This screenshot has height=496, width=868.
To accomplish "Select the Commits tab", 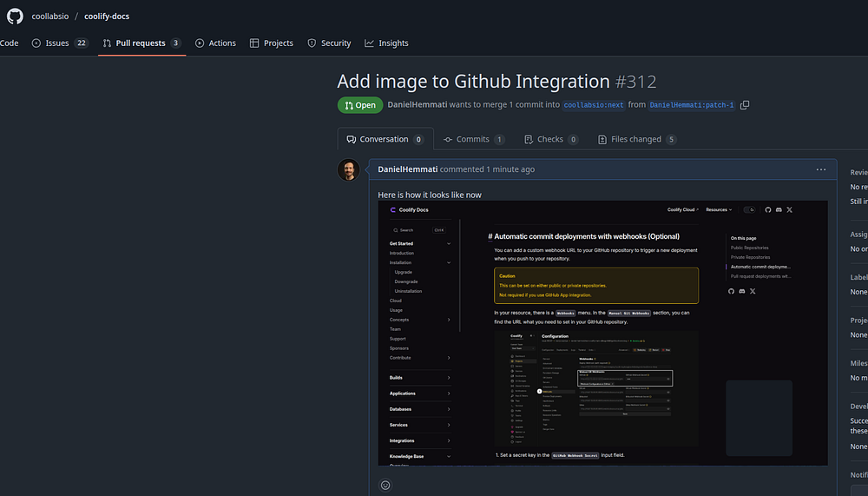I will pos(474,139).
